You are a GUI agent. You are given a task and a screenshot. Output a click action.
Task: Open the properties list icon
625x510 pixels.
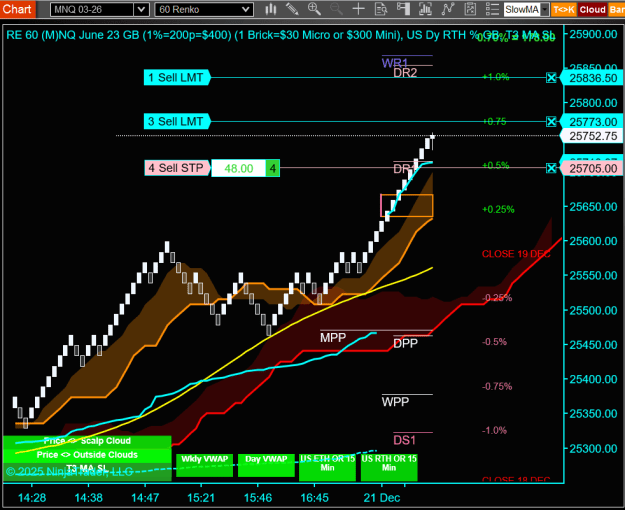[x=492, y=9]
